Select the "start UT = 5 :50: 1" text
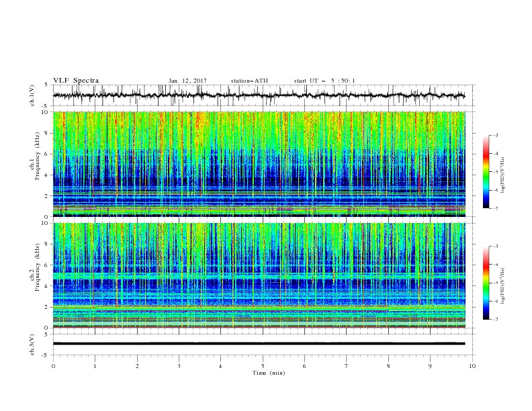 coord(324,81)
